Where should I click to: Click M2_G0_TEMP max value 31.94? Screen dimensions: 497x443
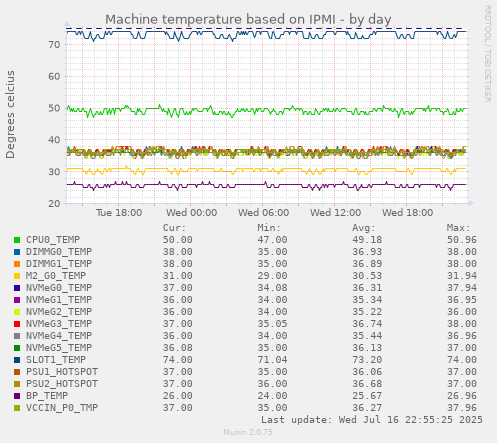click(x=462, y=276)
